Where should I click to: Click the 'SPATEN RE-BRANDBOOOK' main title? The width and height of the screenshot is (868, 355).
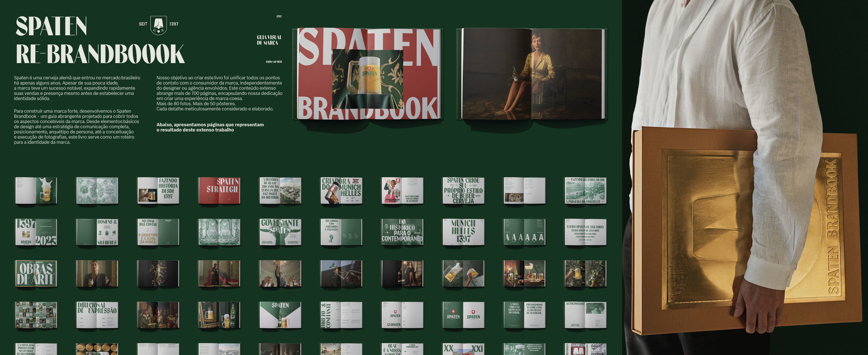coord(100,40)
